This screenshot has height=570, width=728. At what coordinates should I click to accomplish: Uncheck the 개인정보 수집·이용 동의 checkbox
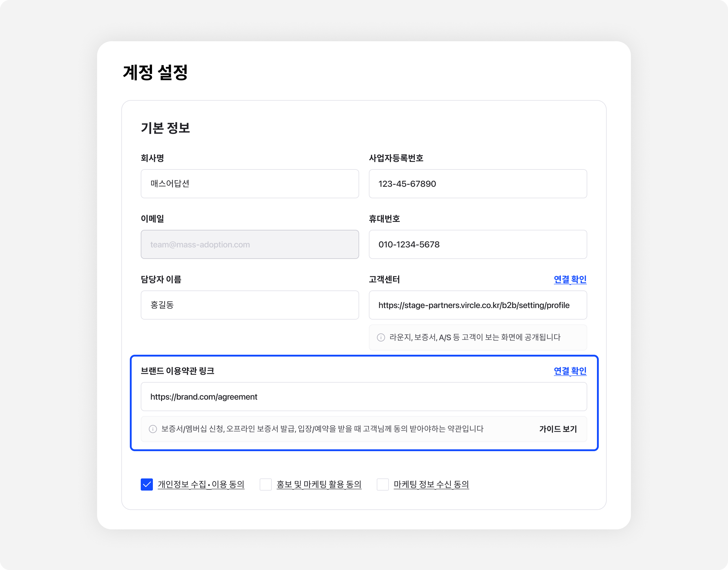(147, 484)
